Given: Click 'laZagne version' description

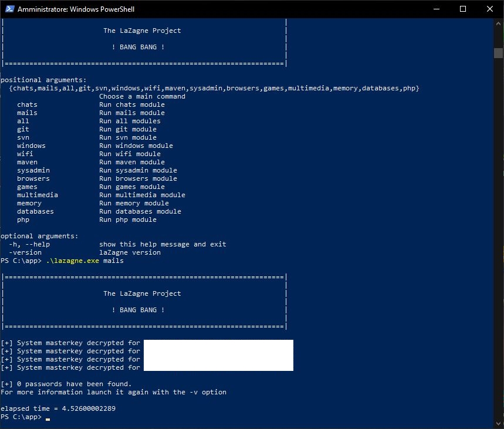Looking at the screenshot, I should 130,252.
